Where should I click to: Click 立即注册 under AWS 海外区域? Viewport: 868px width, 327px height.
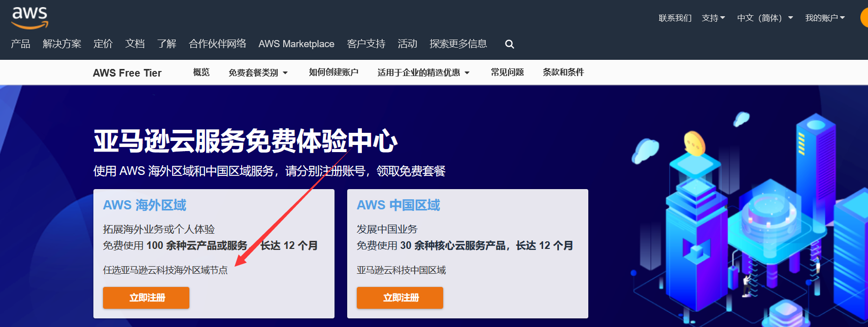click(146, 298)
